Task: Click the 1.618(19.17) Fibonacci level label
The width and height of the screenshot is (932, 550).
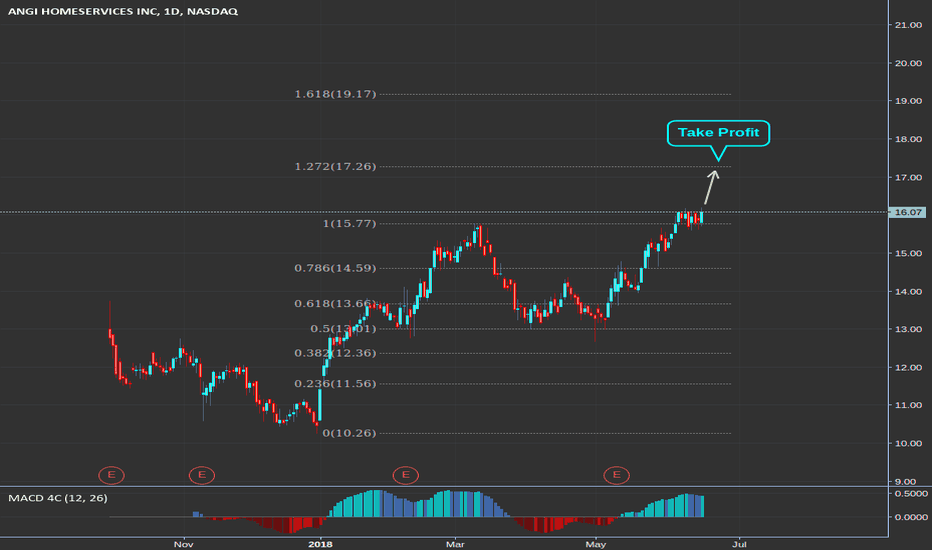Action: [335, 94]
